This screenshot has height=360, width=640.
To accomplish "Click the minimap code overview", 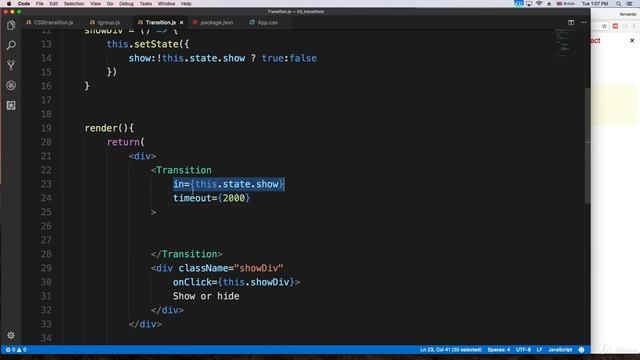I will 563,43.
